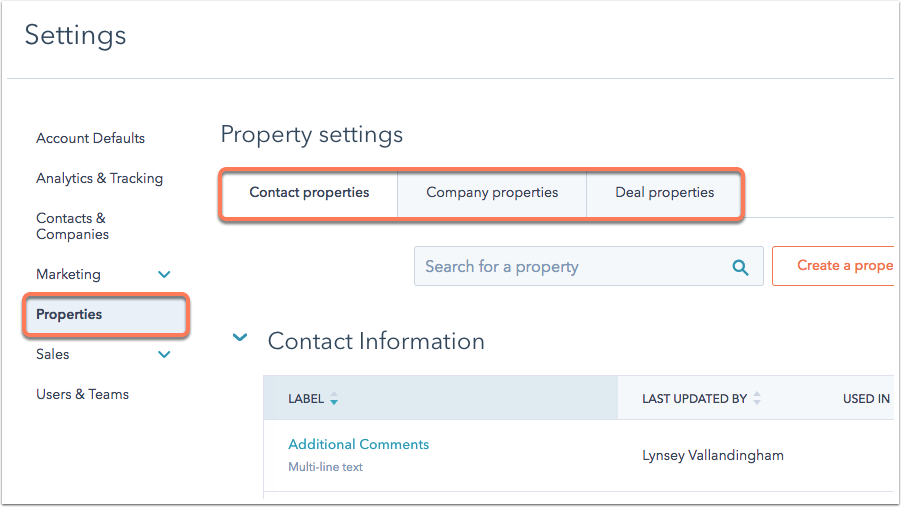Click the magnifier icon in property search
Viewport: 901px width, 507px height.
click(740, 267)
